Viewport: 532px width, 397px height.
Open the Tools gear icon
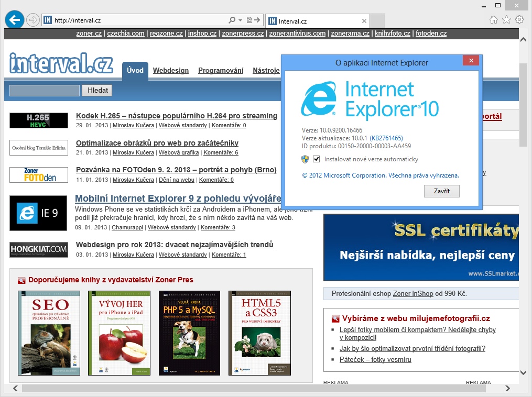coord(519,20)
